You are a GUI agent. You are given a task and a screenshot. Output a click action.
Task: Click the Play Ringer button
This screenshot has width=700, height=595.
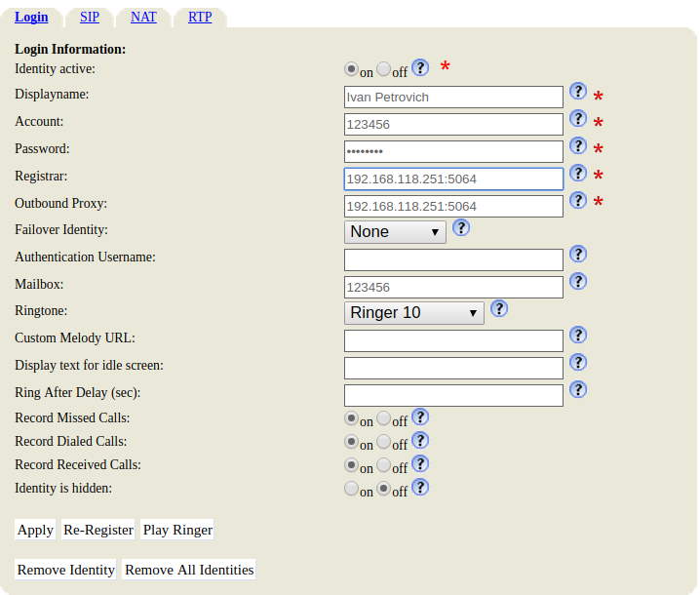coord(177,530)
